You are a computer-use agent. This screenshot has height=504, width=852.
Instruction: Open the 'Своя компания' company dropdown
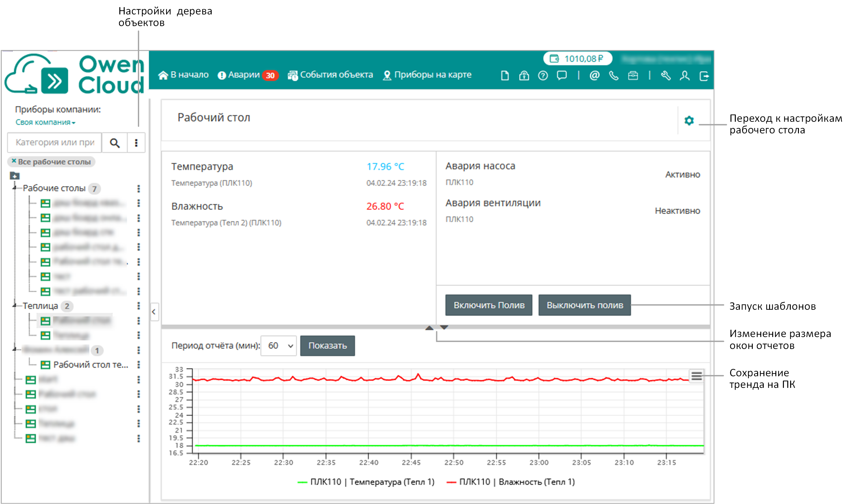45,122
